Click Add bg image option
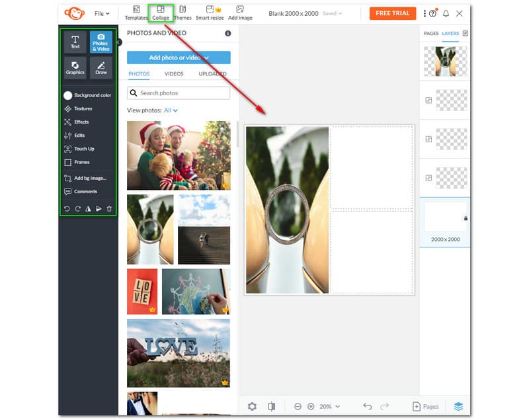529x420 pixels. 85,178
